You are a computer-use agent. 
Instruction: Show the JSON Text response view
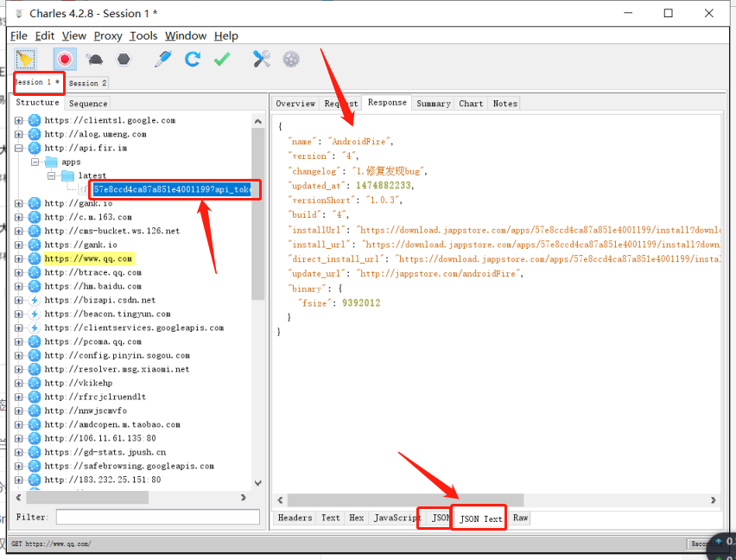[480, 519]
